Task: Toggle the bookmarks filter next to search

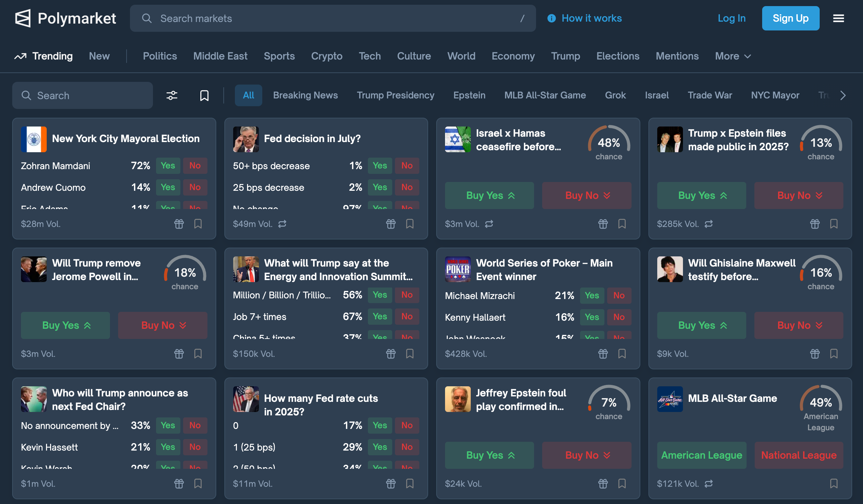Action: 204,95
